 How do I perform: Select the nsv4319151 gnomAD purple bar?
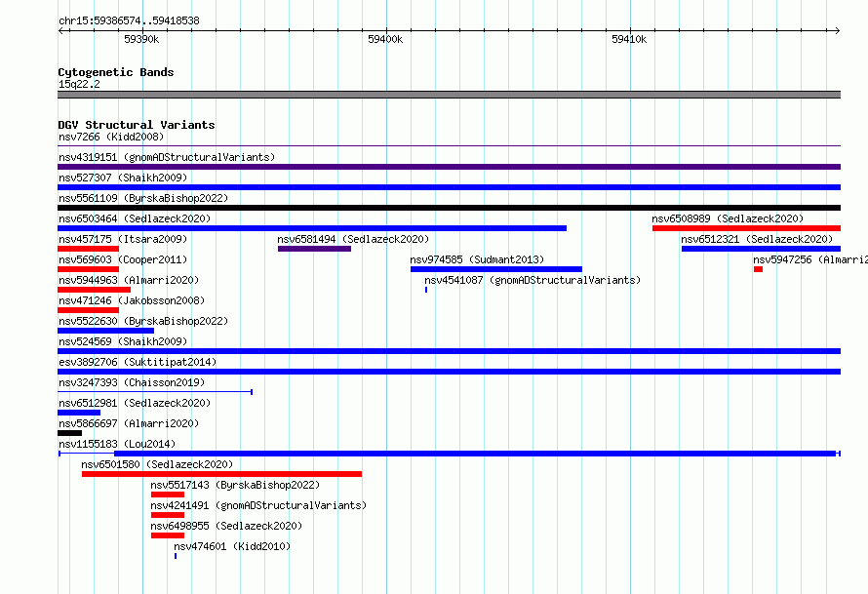(x=449, y=167)
